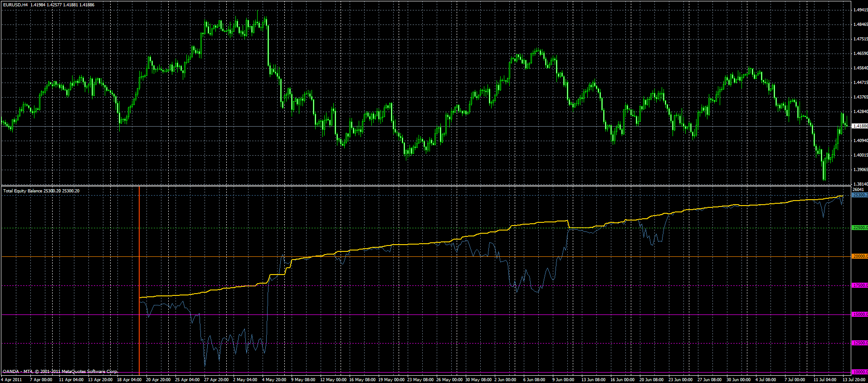This screenshot has height=383, width=868.
Task: Click the 6 Jun 08:00 time label
Action: 534,380
